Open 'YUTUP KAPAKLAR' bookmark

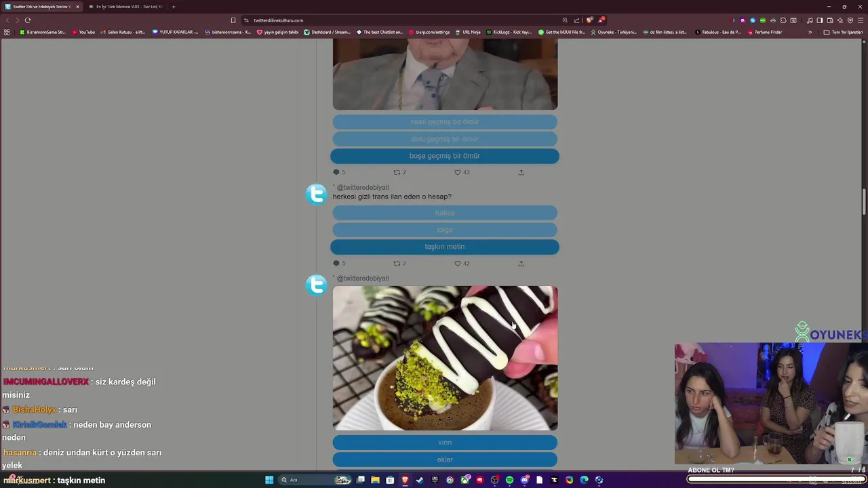click(176, 32)
